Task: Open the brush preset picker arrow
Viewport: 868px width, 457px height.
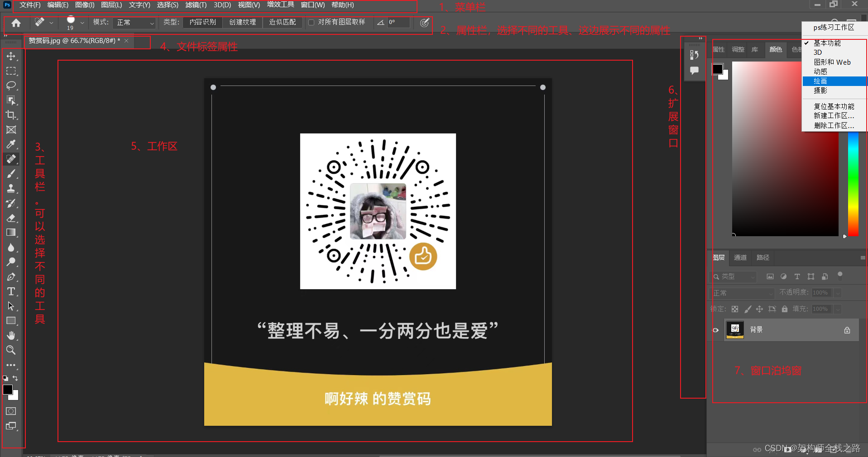Action: pyautogui.click(x=82, y=23)
